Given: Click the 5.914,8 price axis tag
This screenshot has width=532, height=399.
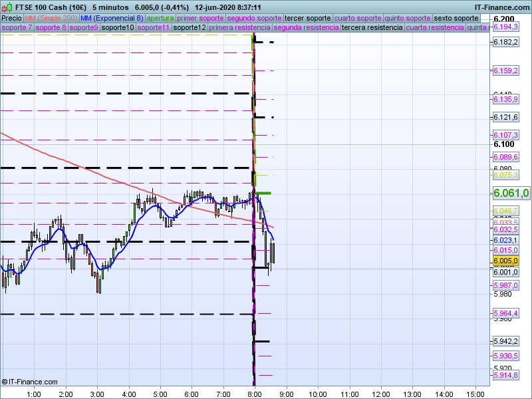Looking at the screenshot, I should [505, 375].
